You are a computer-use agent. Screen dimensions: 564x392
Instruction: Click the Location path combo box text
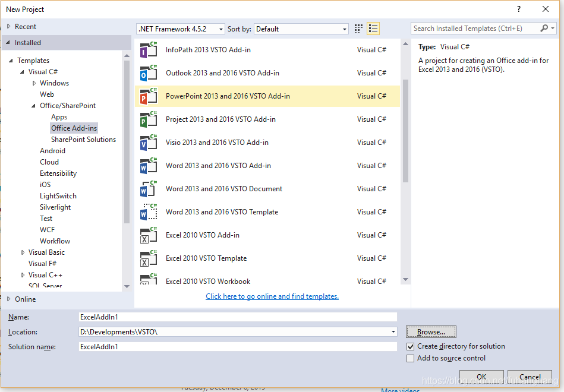(x=119, y=332)
